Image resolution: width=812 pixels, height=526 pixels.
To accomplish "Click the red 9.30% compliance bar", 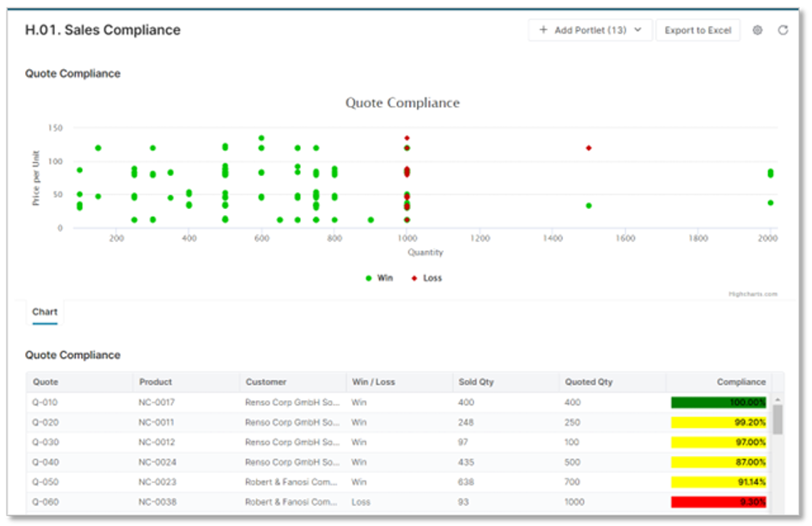I will [719, 502].
